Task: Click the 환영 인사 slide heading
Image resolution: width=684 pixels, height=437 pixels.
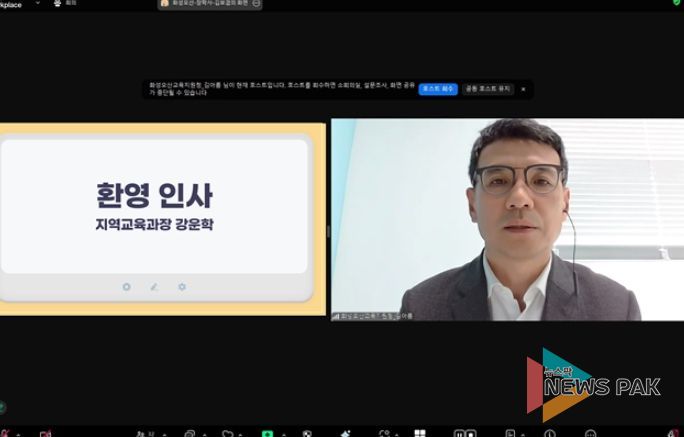Action: tap(154, 195)
